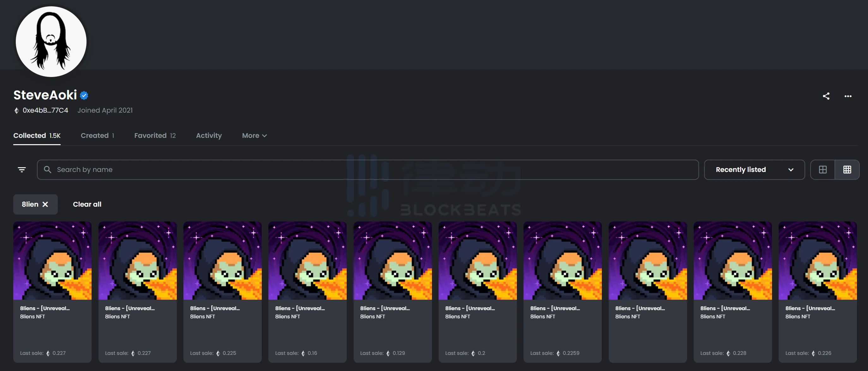The width and height of the screenshot is (868, 371).
Task: Click Clear all filters
Action: point(87,204)
